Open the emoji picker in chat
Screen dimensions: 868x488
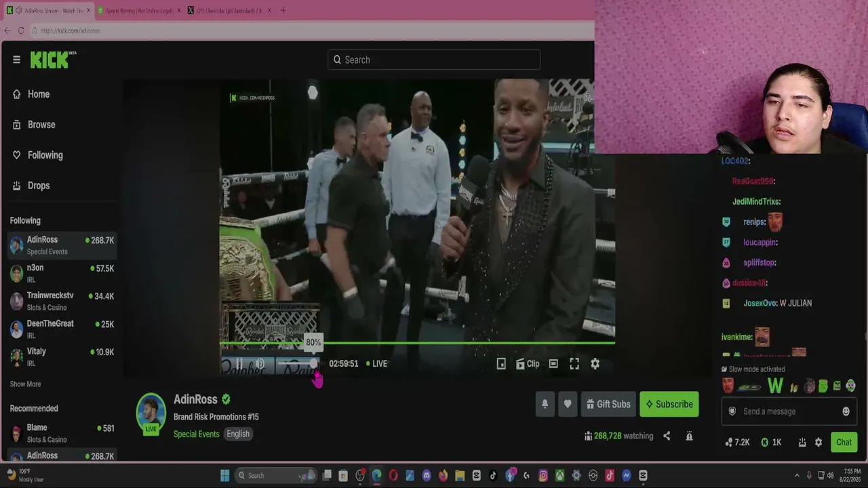coord(846,411)
